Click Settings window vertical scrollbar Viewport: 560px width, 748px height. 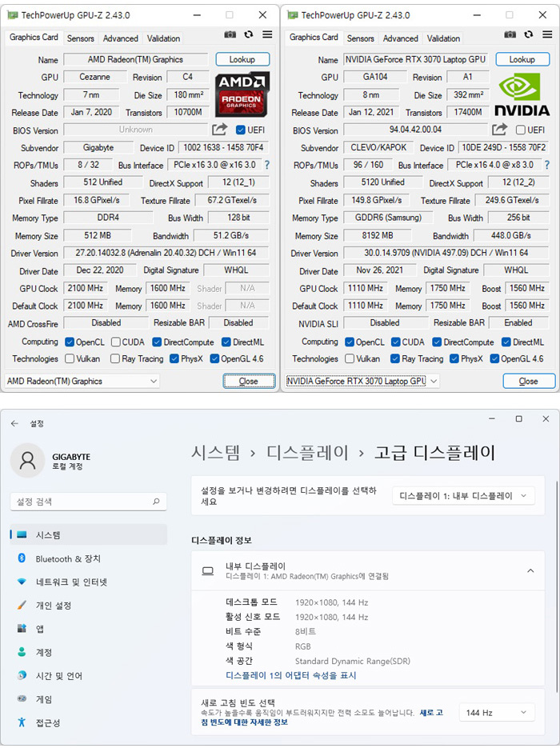point(557,586)
